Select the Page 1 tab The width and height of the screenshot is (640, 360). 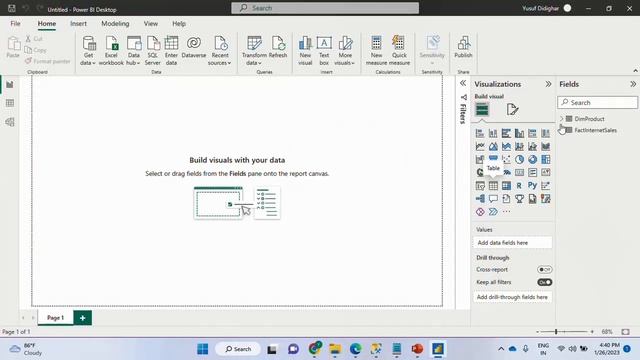coord(56,318)
